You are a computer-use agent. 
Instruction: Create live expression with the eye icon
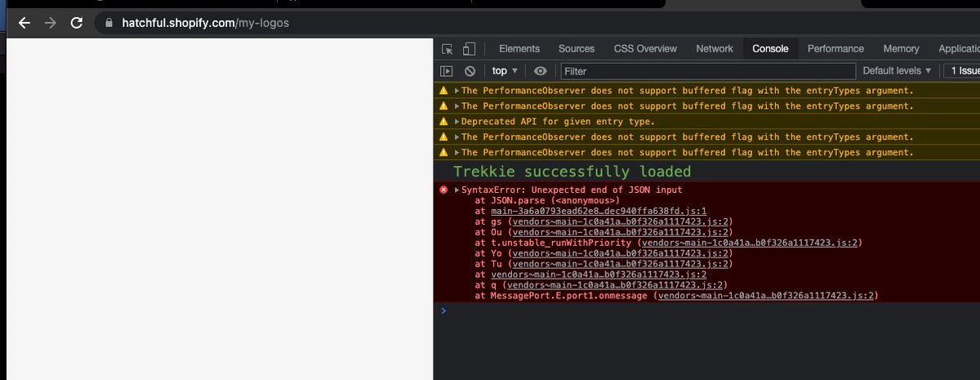click(540, 71)
